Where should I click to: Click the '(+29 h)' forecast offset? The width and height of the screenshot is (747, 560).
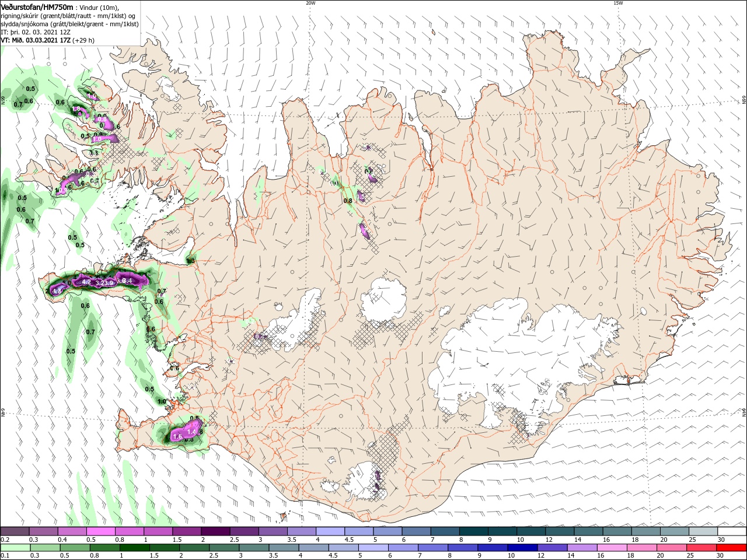[x=83, y=40]
